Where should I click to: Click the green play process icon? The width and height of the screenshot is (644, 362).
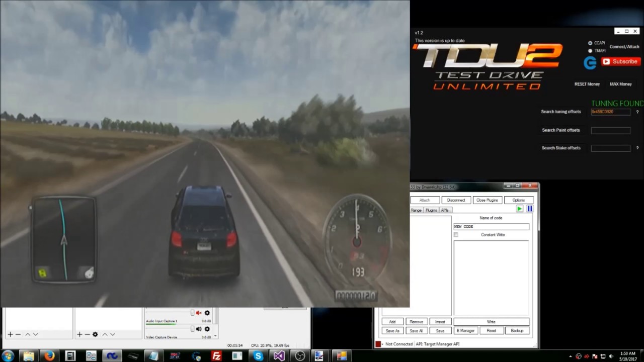[520, 209]
